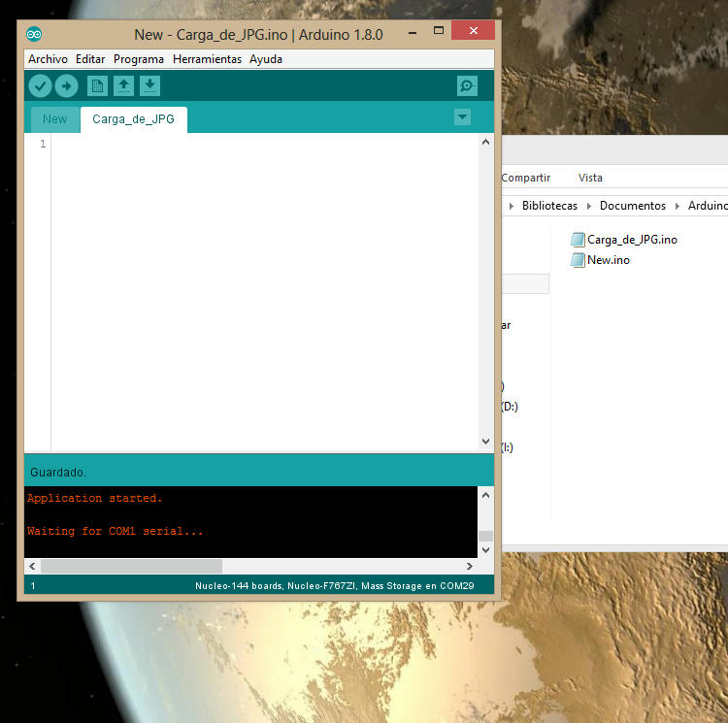Open the Programa menu
The image size is (728, 723).
139,59
